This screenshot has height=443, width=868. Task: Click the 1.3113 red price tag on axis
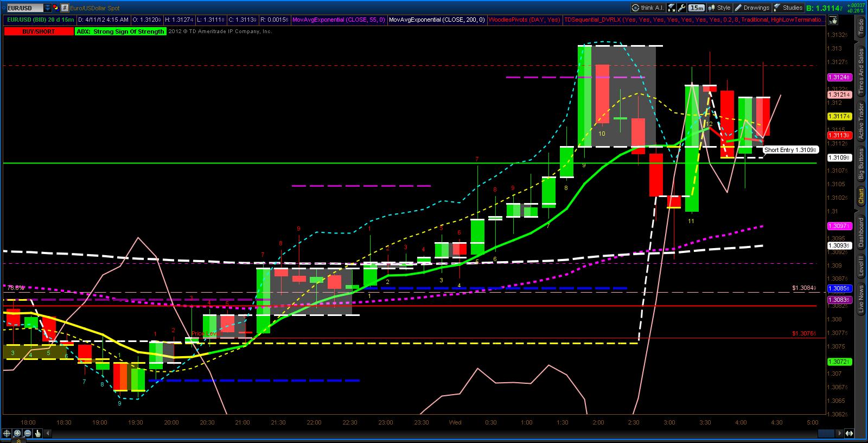[839, 135]
